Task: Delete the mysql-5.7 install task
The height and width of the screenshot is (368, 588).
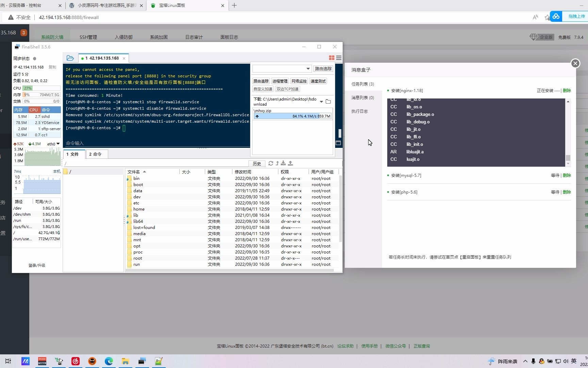Action: click(x=567, y=175)
